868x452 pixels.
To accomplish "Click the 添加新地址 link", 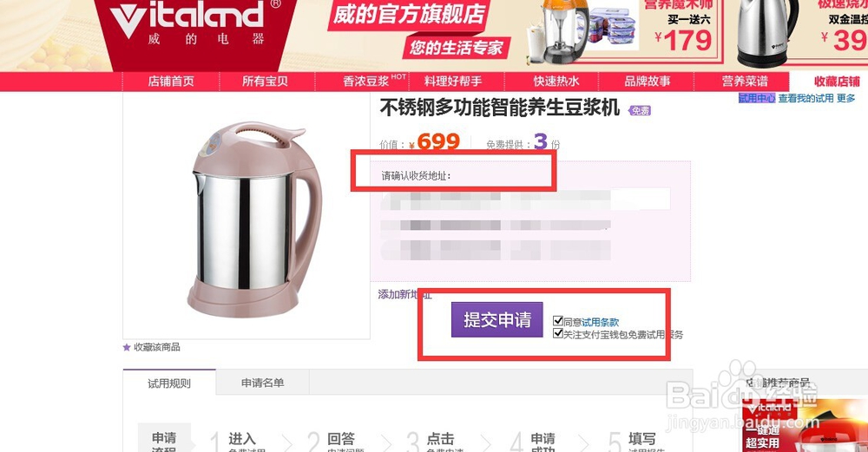I will pos(404,294).
